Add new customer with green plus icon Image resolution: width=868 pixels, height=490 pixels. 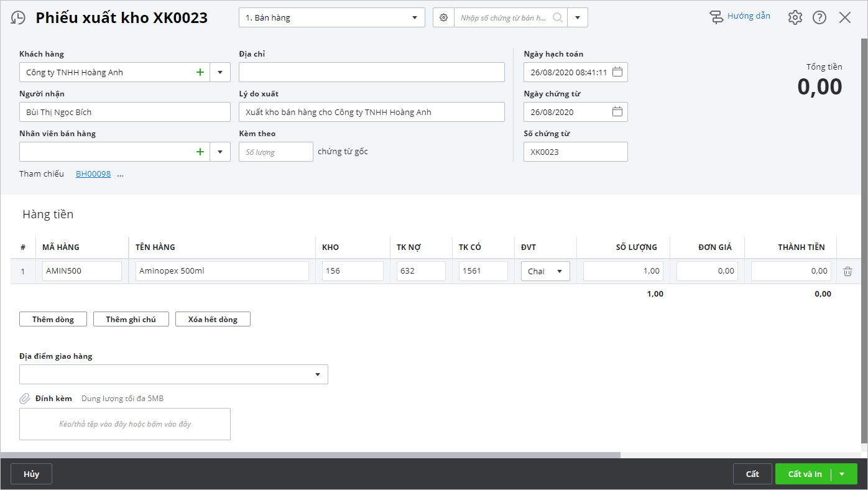200,72
